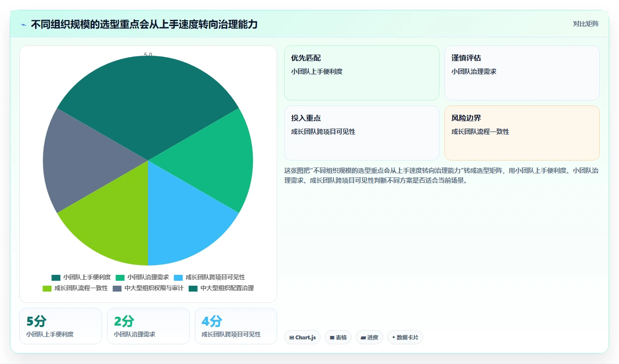Click 成长团队跨项目可见性 text in 投入重点 card

point(323,132)
